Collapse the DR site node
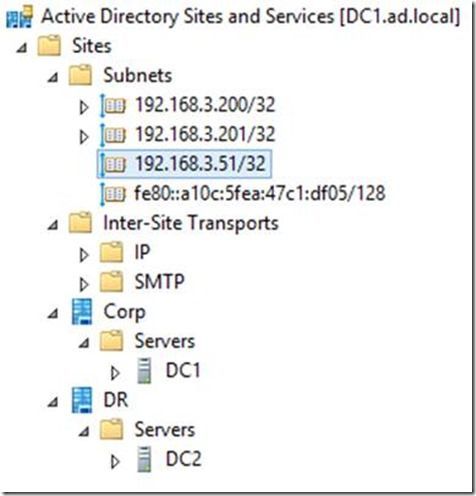The width and height of the screenshot is (476, 496). pos(53,402)
